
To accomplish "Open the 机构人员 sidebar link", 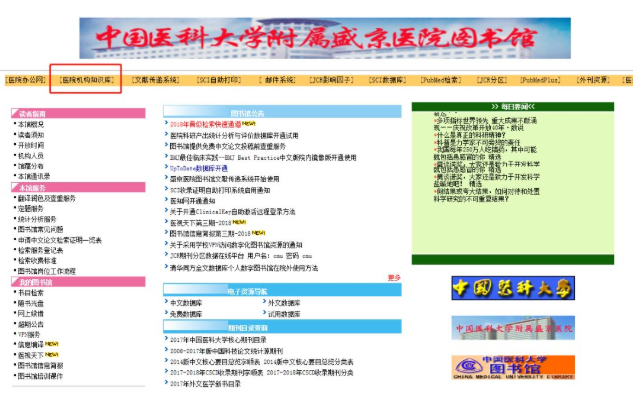I will (31, 156).
